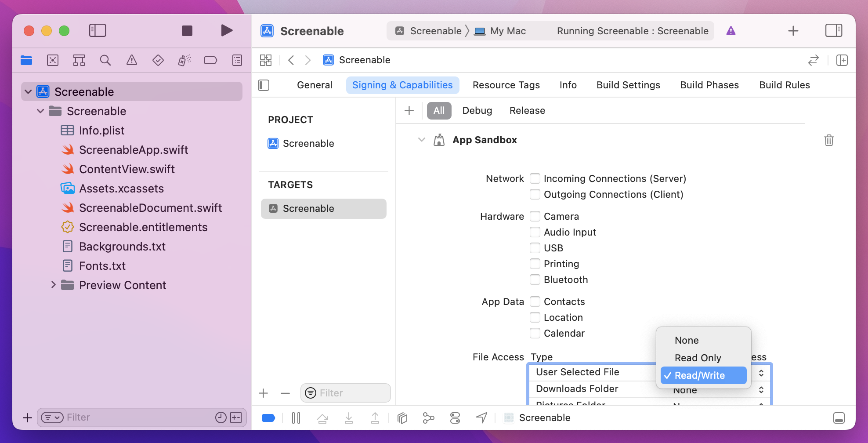Open the Downloads Folder access dropdown
Image resolution: width=868 pixels, height=443 pixels.
(761, 389)
